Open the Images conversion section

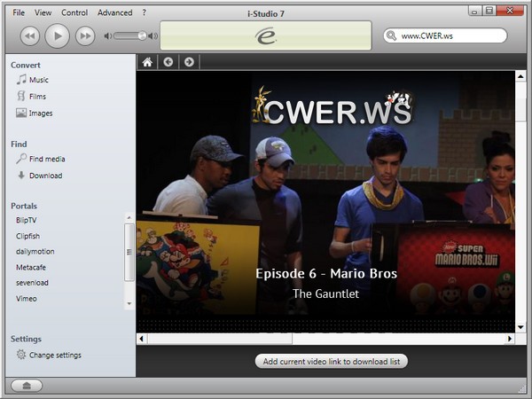40,113
